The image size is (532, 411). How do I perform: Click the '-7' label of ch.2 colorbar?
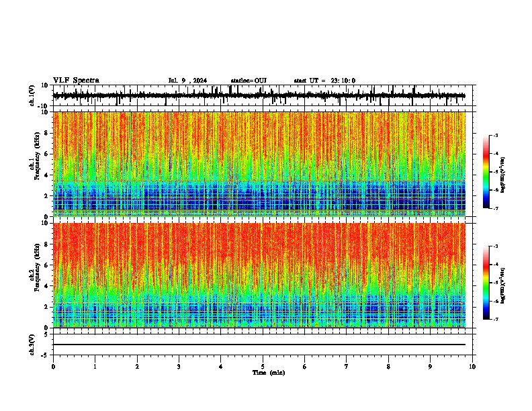click(496, 320)
